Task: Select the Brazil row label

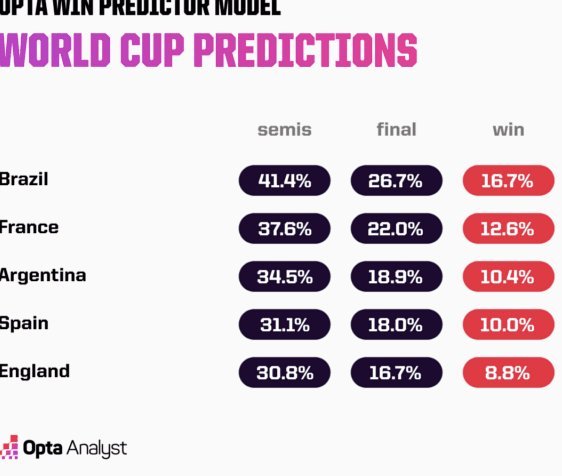Action: (x=24, y=179)
